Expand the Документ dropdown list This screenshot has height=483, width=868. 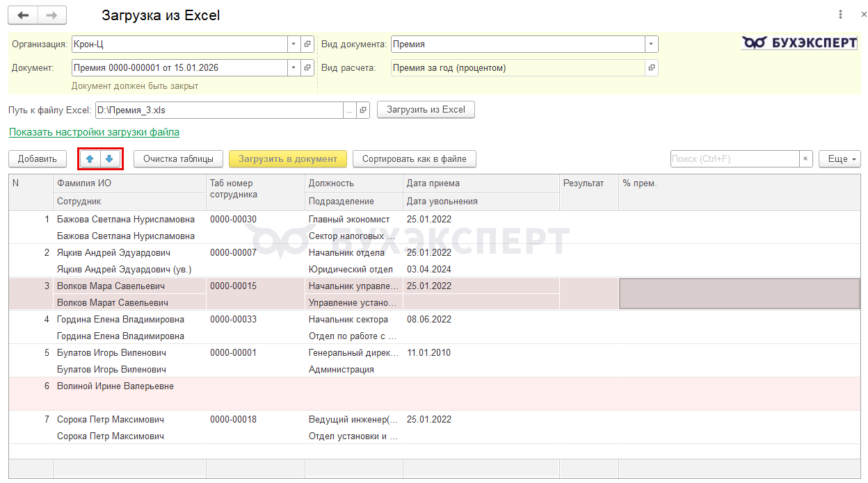coord(293,68)
